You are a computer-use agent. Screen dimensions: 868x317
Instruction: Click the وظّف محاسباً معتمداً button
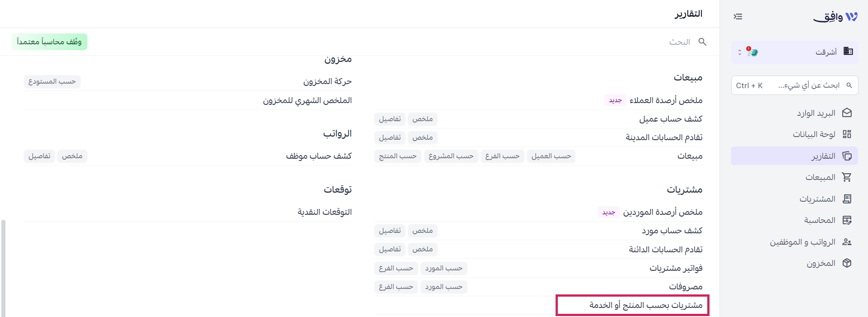[x=49, y=42]
